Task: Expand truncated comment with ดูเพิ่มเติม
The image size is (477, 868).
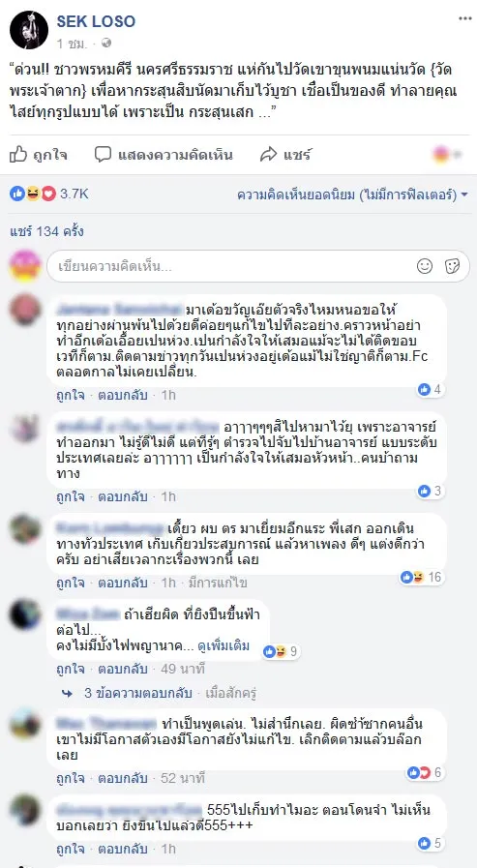Action: [x=224, y=646]
